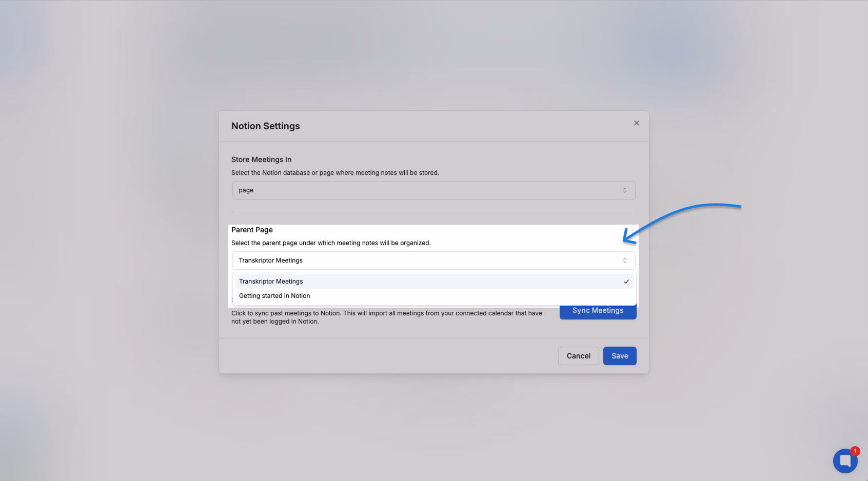Click the Notion database or page helper text
The height and width of the screenshot is (481, 868).
tap(335, 173)
